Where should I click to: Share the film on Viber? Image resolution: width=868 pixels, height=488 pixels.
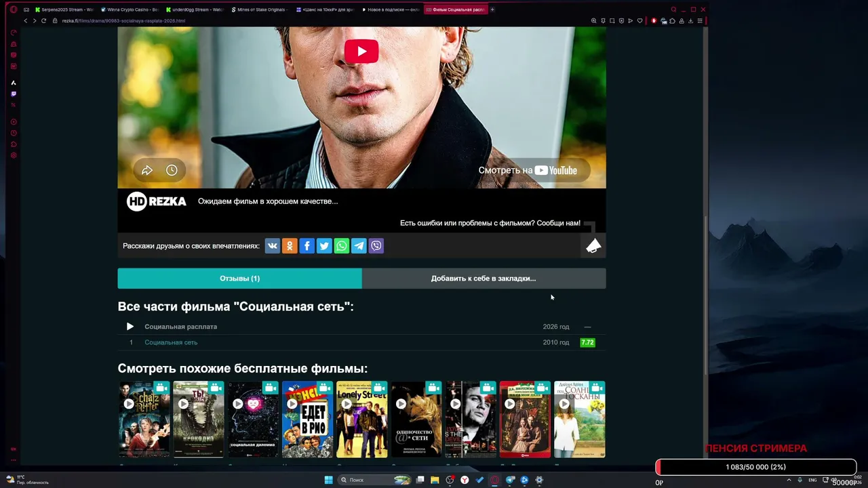point(376,246)
